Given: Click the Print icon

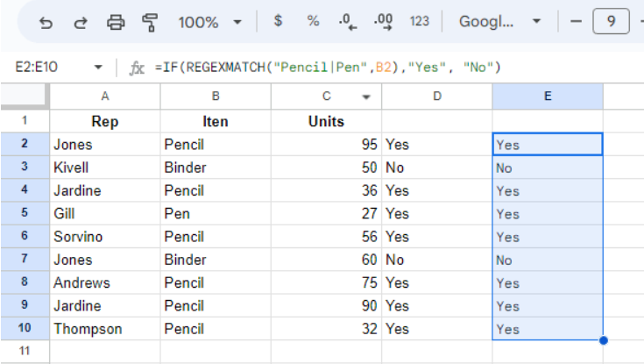Looking at the screenshot, I should tap(116, 22).
